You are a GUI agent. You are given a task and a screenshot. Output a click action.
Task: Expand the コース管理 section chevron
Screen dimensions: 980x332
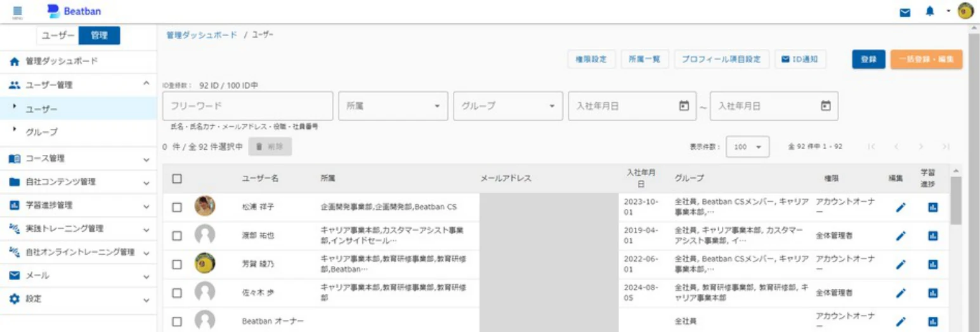click(x=147, y=159)
